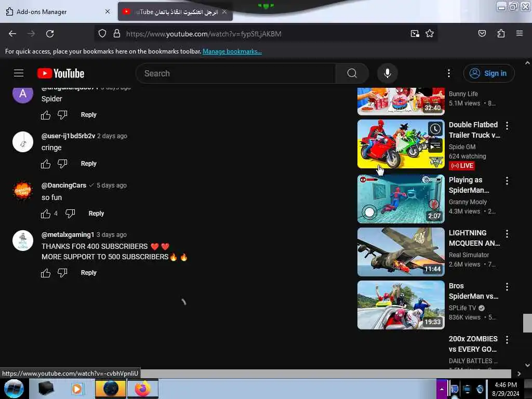The width and height of the screenshot is (532, 399).
Task: Open Bros SpiderMan vs thumbnail
Action: tap(401, 304)
